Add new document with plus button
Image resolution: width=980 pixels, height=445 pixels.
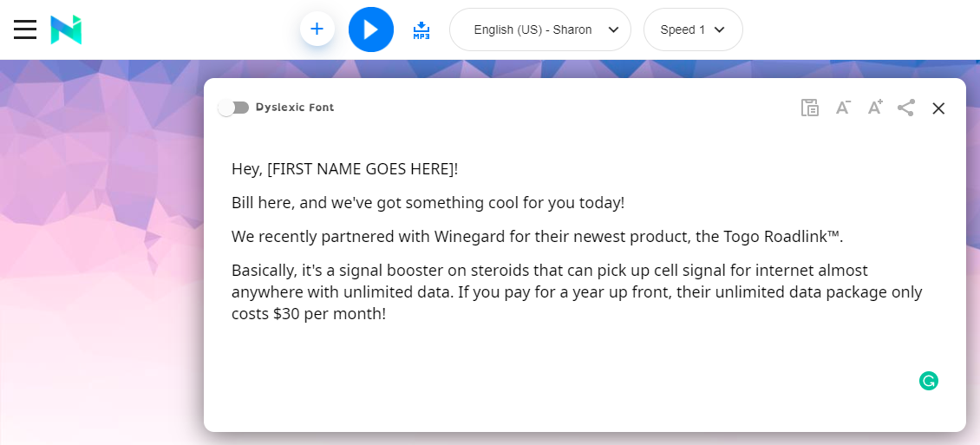tap(317, 29)
